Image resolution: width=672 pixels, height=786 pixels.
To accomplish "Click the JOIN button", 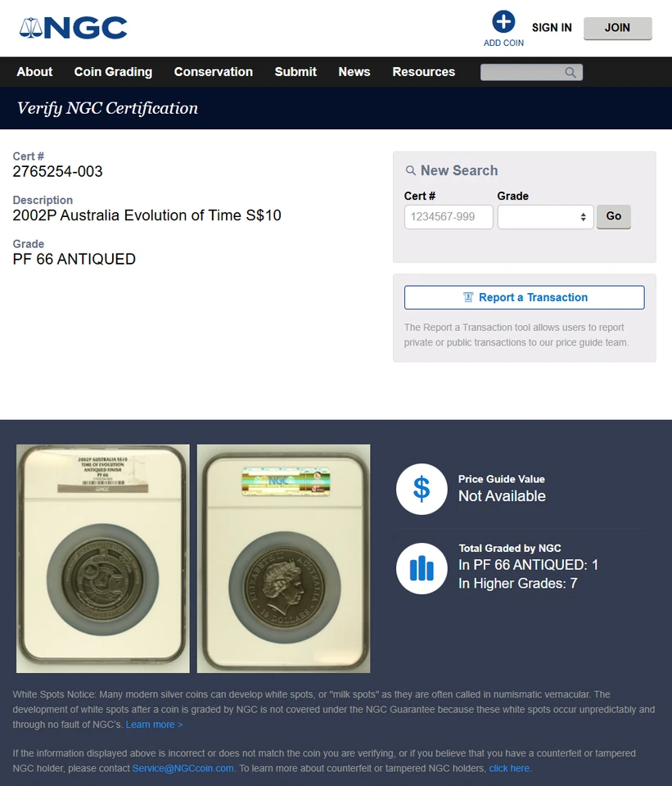I will [x=617, y=28].
